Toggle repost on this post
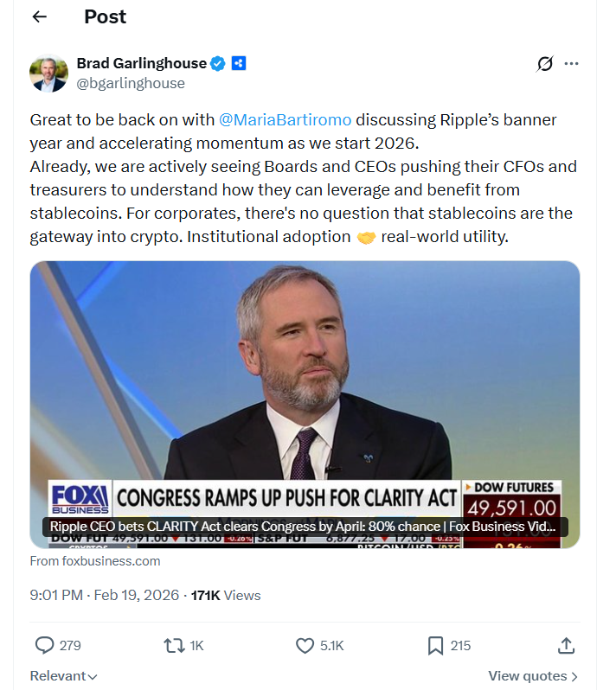 [173, 645]
